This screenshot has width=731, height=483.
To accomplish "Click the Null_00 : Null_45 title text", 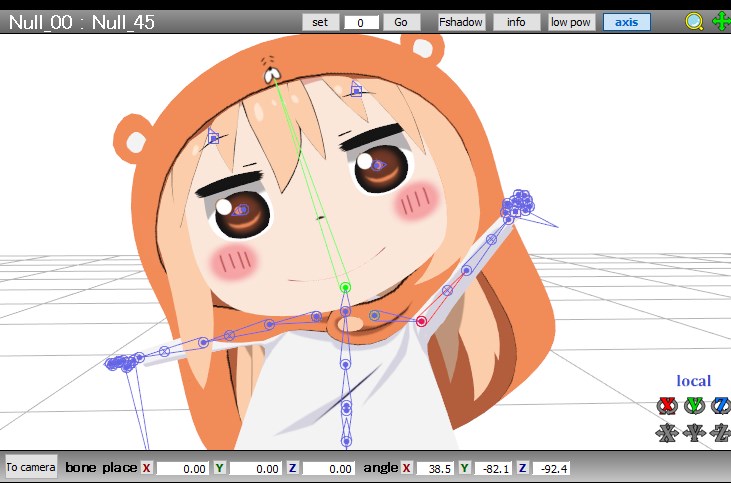I will tap(82, 22).
